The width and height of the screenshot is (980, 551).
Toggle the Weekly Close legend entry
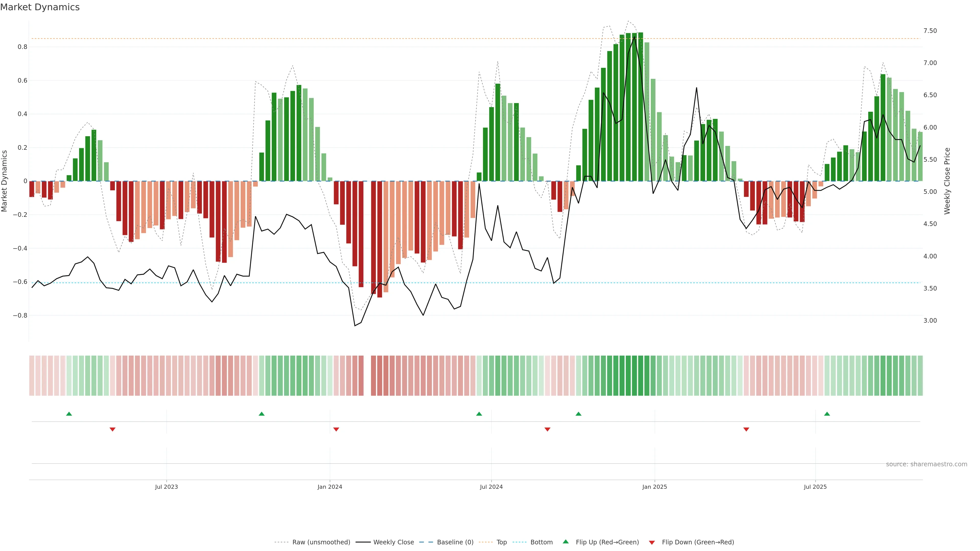pos(393,542)
